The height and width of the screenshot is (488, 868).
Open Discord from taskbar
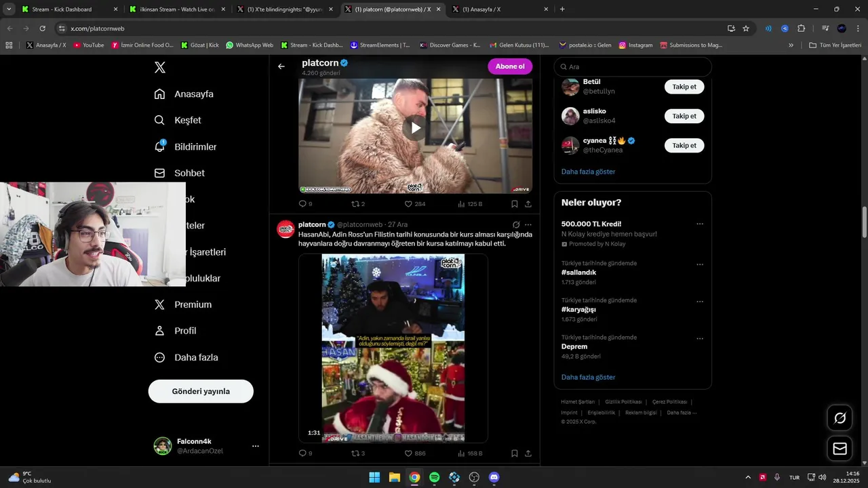click(494, 477)
